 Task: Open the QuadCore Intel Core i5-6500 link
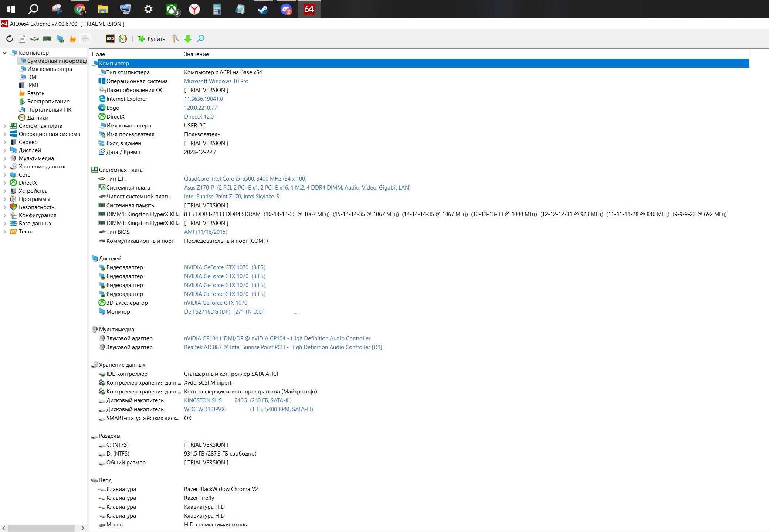245,179
